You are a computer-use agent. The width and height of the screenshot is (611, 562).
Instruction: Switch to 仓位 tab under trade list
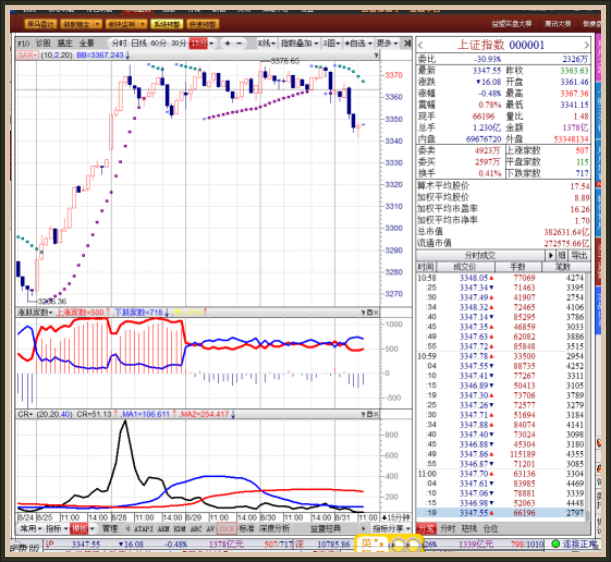[490, 528]
